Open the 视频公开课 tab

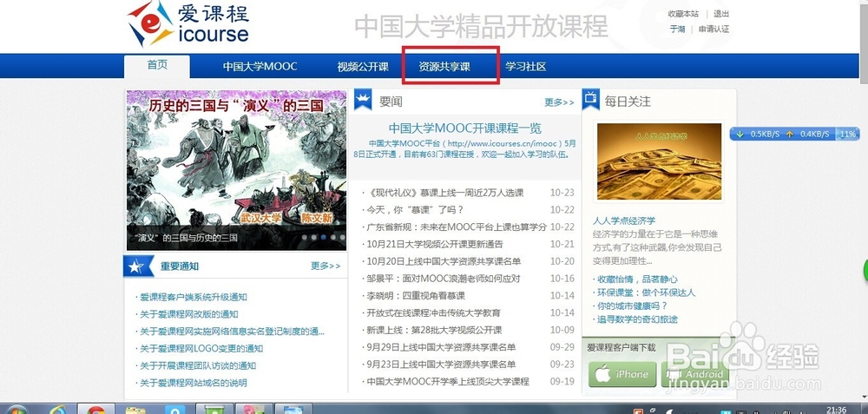coord(363,67)
